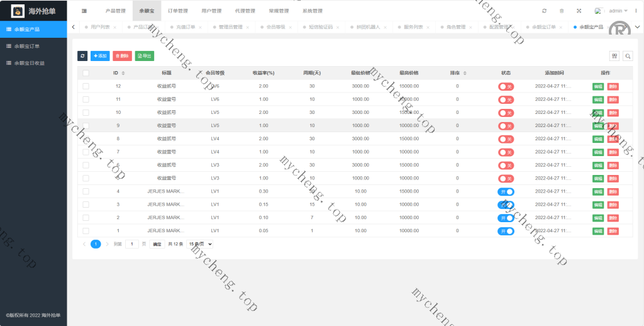
Task: Click the dark refresh icon above the table
Action: (x=82, y=56)
